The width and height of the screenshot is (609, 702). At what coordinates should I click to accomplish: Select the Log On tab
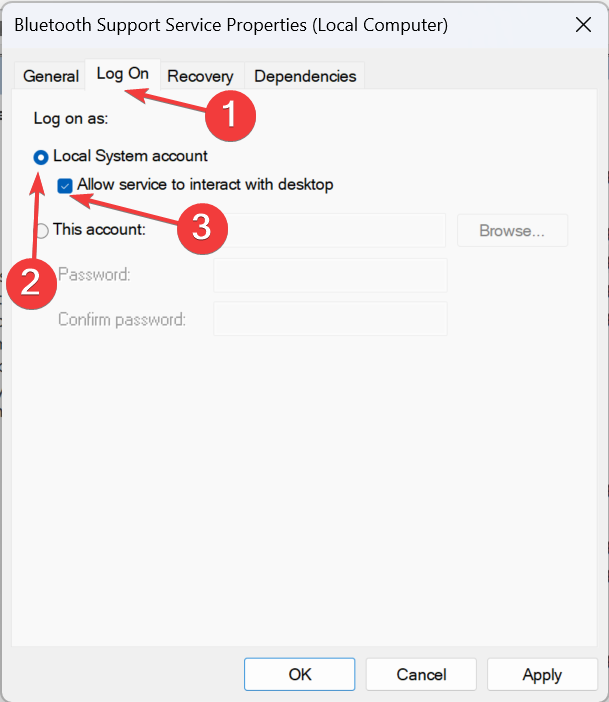pyautogui.click(x=123, y=74)
